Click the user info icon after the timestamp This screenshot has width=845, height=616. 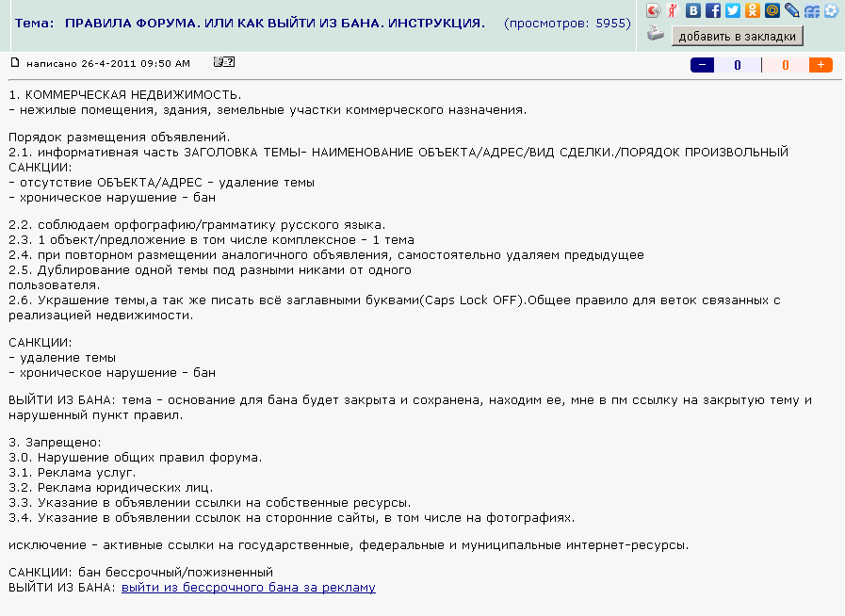tap(224, 62)
